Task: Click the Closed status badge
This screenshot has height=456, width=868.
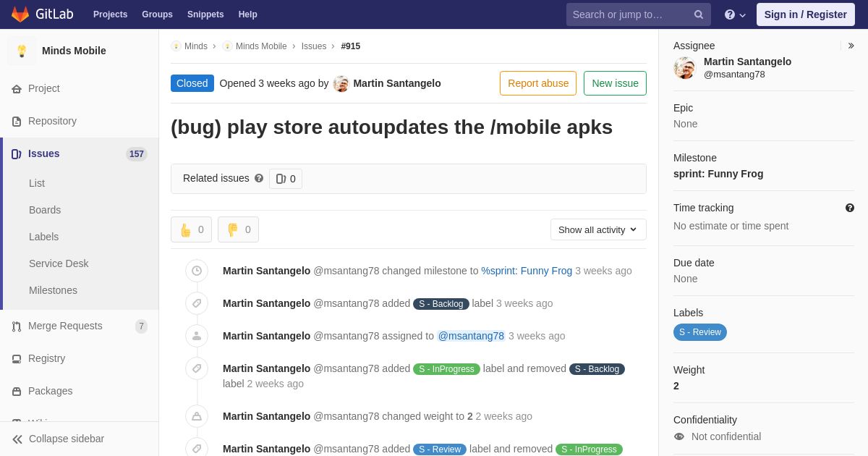Action: pyautogui.click(x=192, y=83)
